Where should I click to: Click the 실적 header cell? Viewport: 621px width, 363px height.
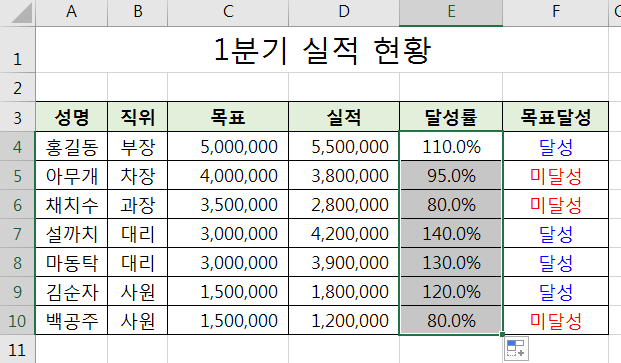[344, 117]
